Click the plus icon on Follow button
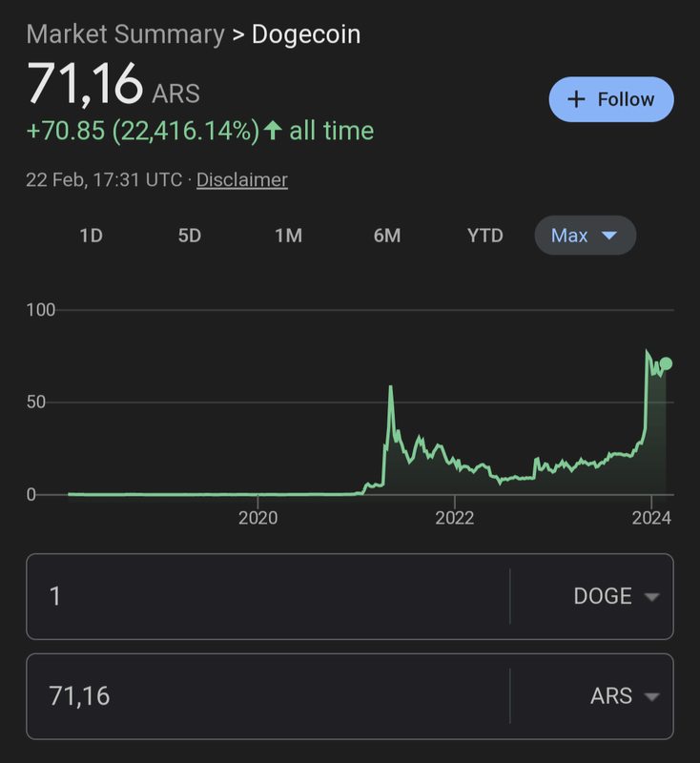This screenshot has height=763, width=700. pyautogui.click(x=576, y=99)
